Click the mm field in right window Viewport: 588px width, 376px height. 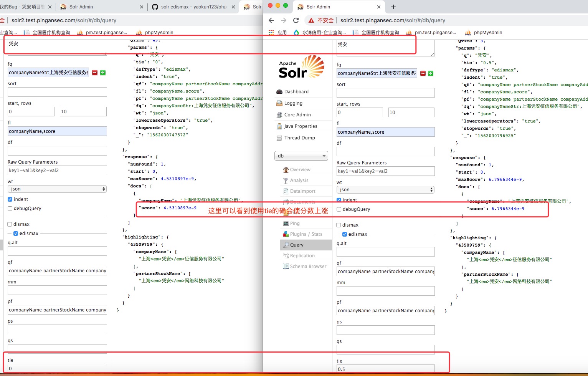pyautogui.click(x=385, y=291)
